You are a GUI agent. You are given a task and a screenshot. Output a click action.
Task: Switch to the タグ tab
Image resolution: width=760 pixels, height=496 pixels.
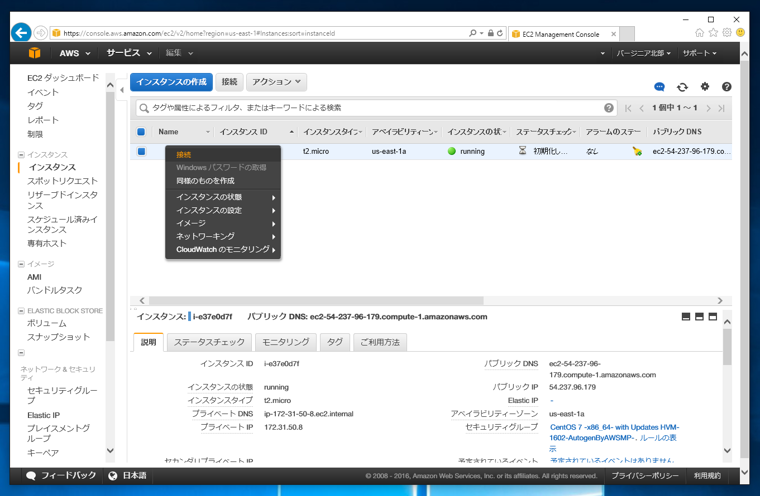coord(334,342)
